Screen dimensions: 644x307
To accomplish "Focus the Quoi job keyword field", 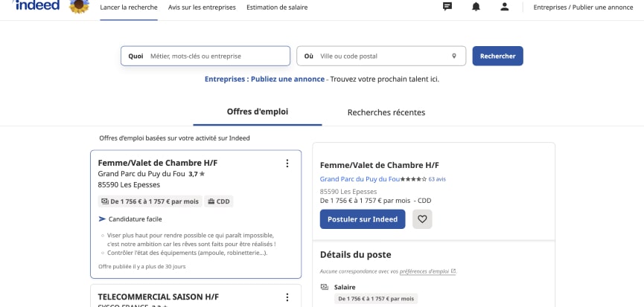I will pos(216,56).
